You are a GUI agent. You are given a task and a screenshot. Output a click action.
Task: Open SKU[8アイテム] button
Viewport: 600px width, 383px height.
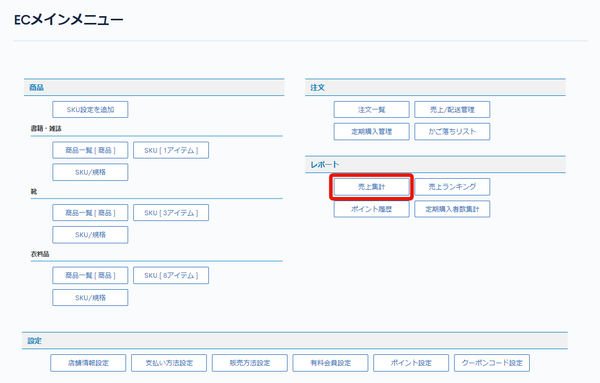[171, 275]
